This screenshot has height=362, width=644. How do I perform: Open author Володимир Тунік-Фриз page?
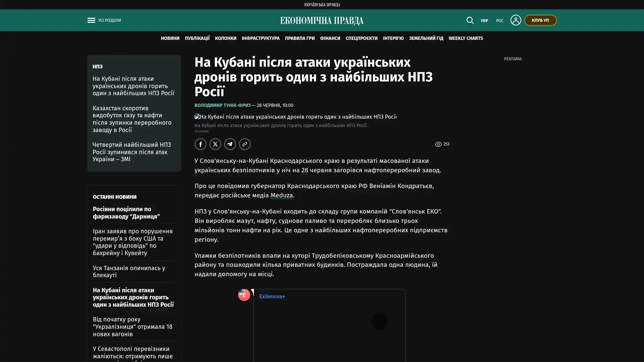[222, 105]
